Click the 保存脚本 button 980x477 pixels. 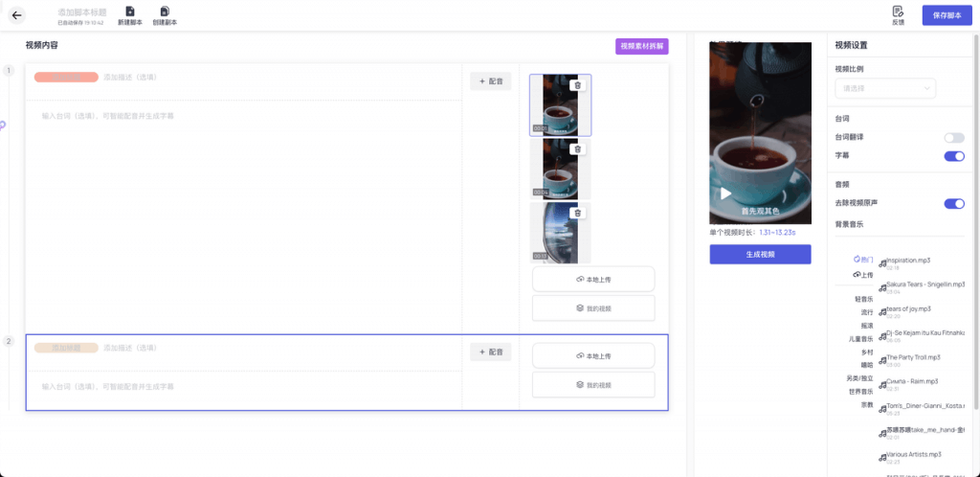[x=946, y=15]
